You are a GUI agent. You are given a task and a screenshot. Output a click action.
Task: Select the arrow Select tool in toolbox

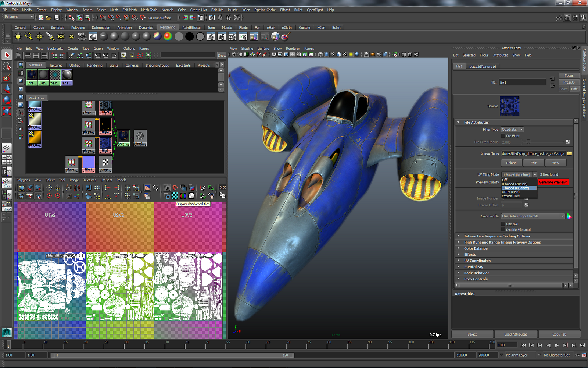pyautogui.click(x=7, y=55)
